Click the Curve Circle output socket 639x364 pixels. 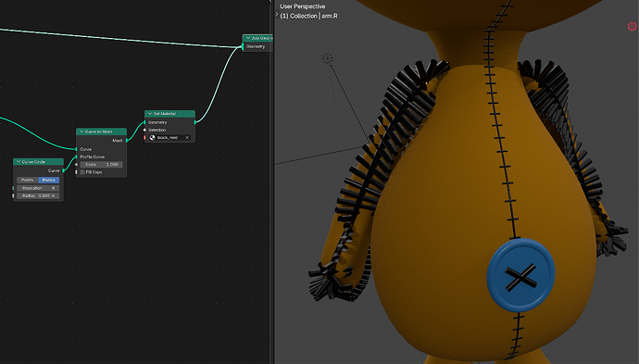pyautogui.click(x=64, y=170)
